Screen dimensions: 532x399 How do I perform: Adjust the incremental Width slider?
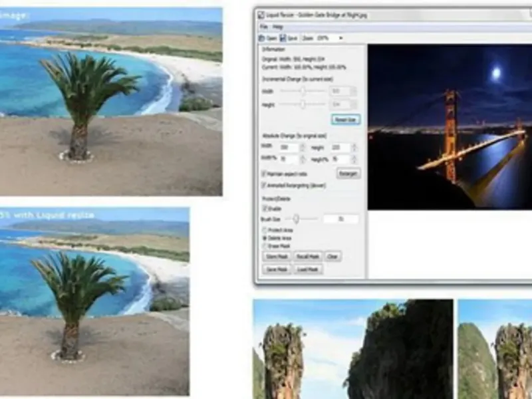point(303,91)
